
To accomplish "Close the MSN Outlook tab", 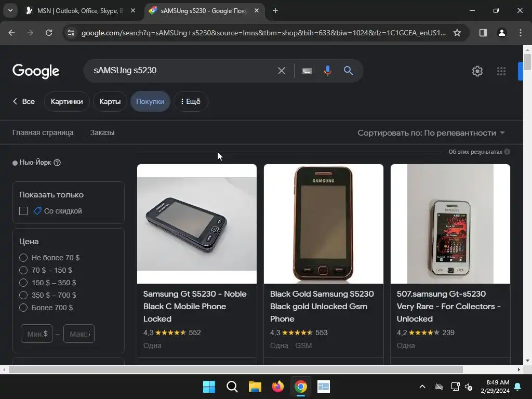I will click(133, 10).
